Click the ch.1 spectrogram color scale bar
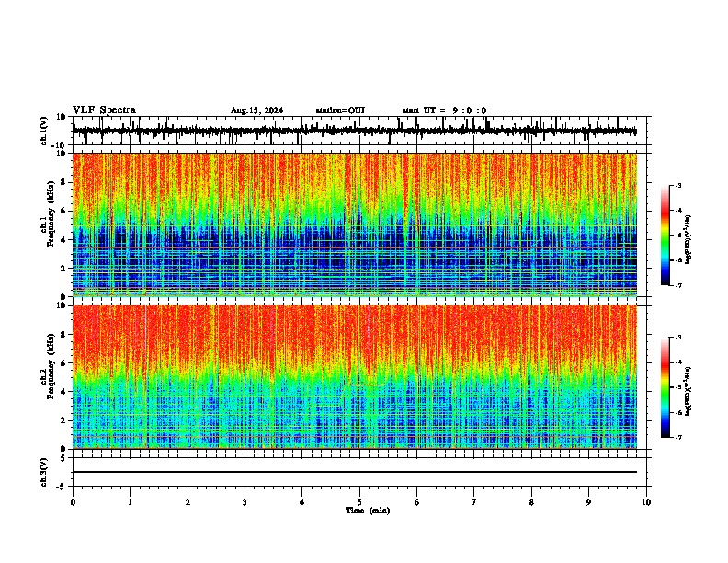Image resolution: width=728 pixels, height=563 pixels. [x=665, y=236]
